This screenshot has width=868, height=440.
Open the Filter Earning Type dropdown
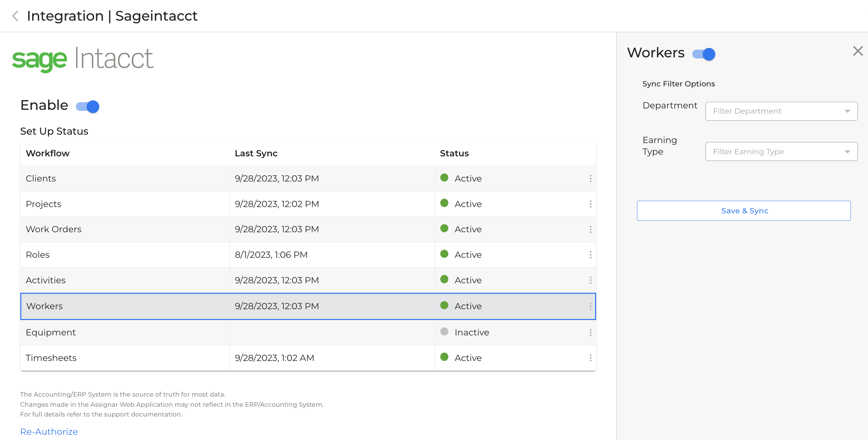(x=781, y=151)
